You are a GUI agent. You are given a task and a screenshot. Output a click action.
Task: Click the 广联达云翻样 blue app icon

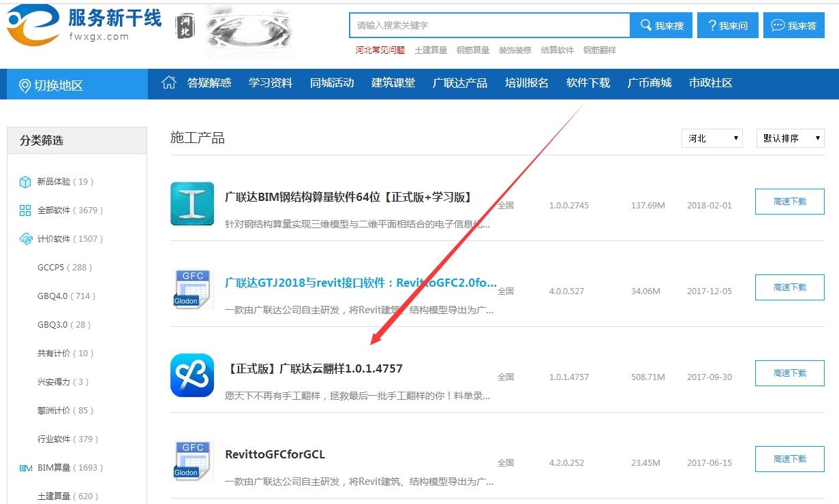pos(192,375)
